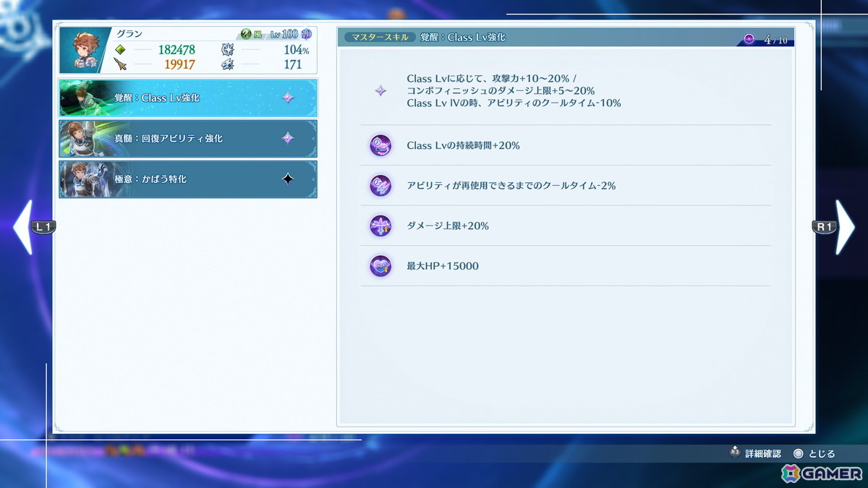This screenshot has width=868, height=488.
Task: Click black star icon on 極意：かばう特化 row
Action: pyautogui.click(x=288, y=179)
